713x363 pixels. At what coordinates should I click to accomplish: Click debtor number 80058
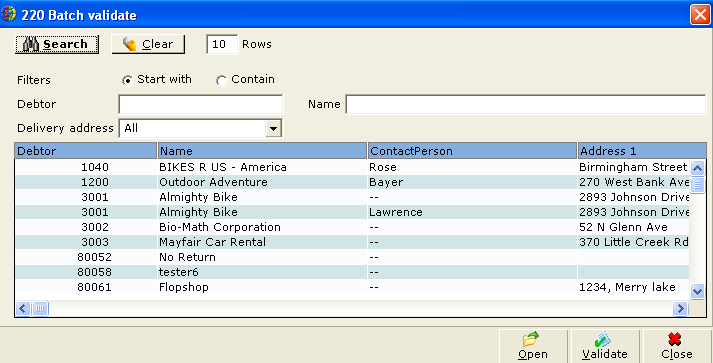click(x=95, y=272)
